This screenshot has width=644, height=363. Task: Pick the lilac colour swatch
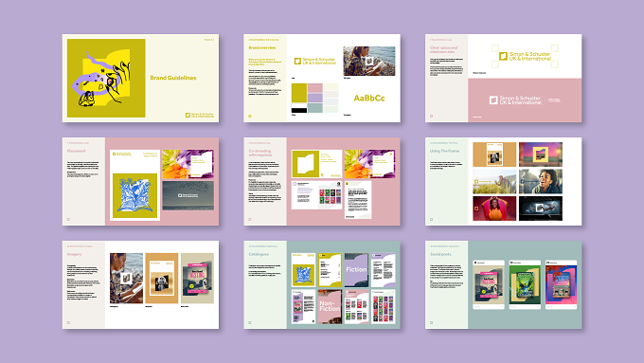[315, 98]
